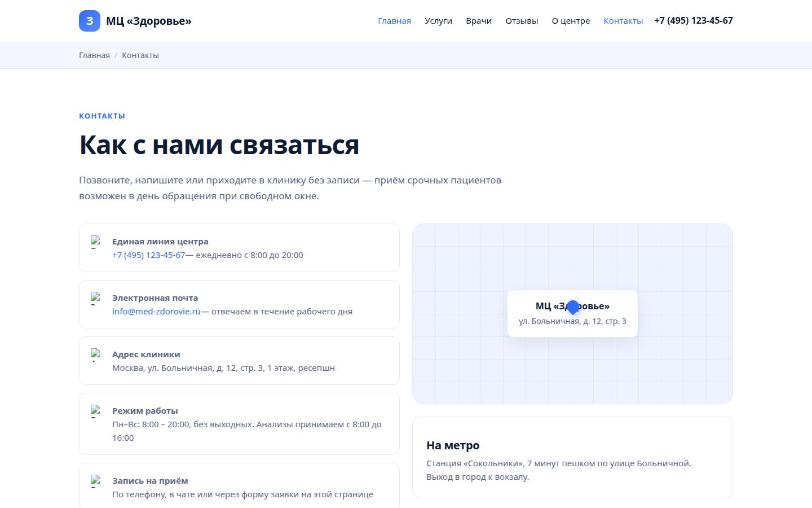812x508 pixels.
Task: Click the blue «З» logo icon
Action: (90, 21)
